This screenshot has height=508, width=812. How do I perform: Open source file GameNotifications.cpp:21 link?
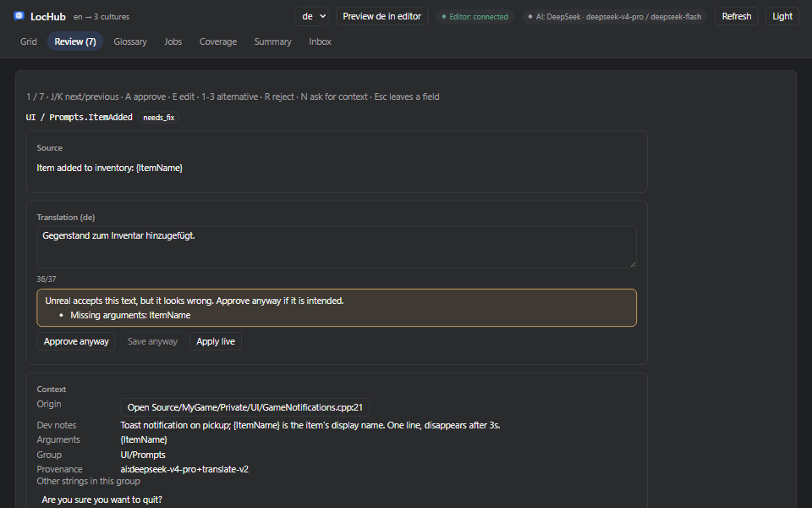[x=245, y=407]
